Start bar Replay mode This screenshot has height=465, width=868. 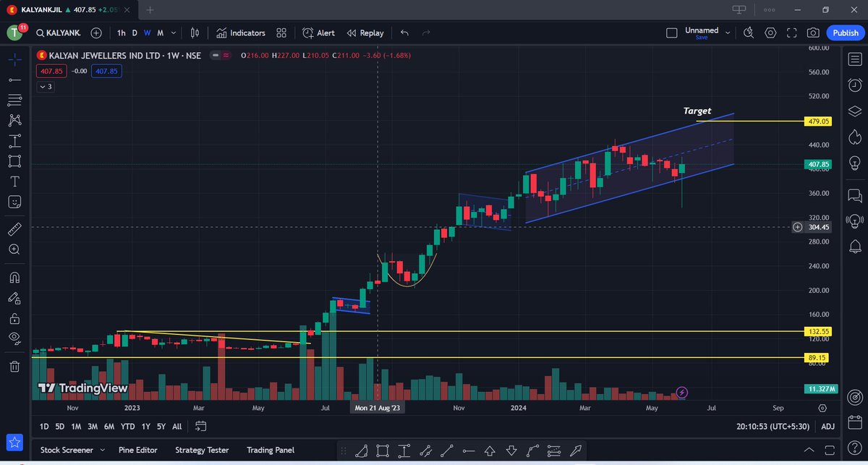tap(365, 33)
